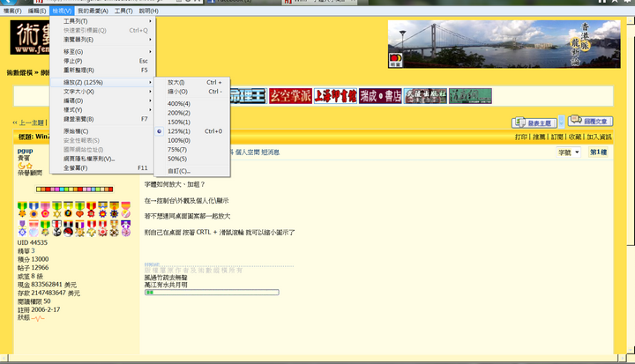Open the pgup user profile link

click(x=25, y=151)
